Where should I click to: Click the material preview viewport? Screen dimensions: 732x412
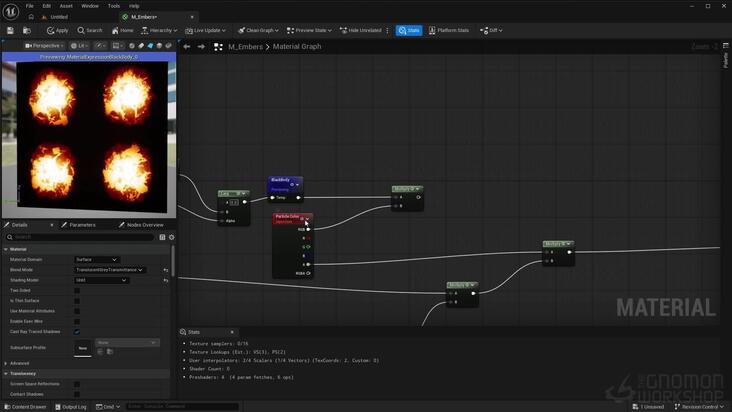pos(89,136)
